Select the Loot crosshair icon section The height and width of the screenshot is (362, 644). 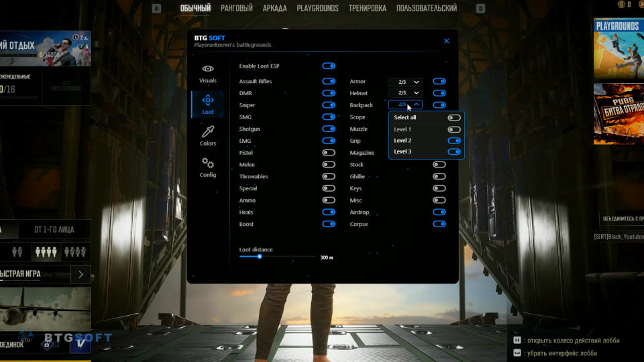tap(208, 105)
